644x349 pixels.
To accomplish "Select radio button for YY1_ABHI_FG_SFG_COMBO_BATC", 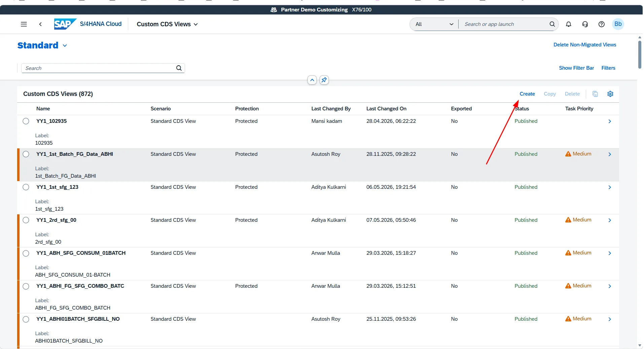I will pos(26,286).
